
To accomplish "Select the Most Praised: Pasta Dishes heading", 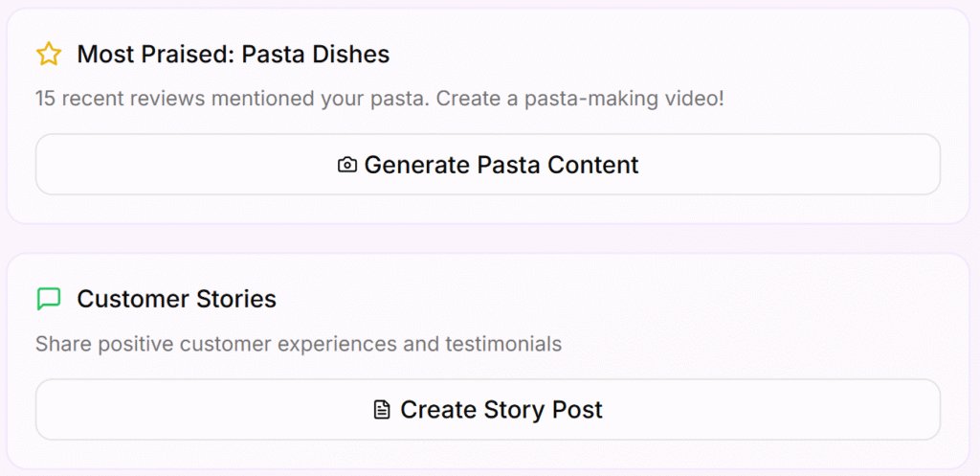I will [x=233, y=55].
